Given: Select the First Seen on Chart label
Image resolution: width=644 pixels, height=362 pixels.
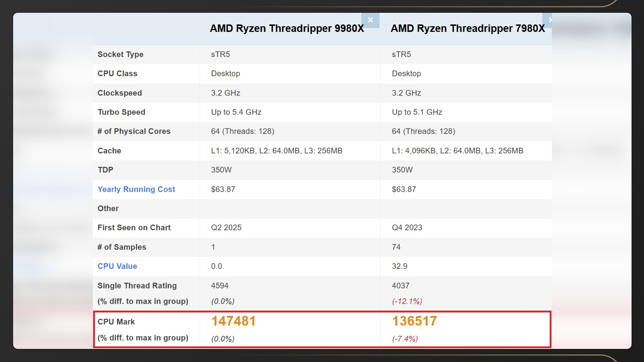Looking at the screenshot, I should coord(134,228).
